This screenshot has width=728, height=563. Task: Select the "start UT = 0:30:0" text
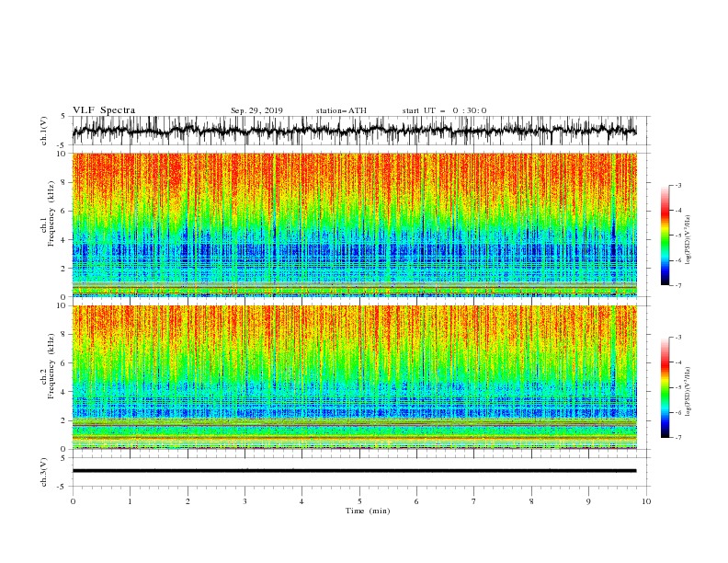tap(444, 110)
